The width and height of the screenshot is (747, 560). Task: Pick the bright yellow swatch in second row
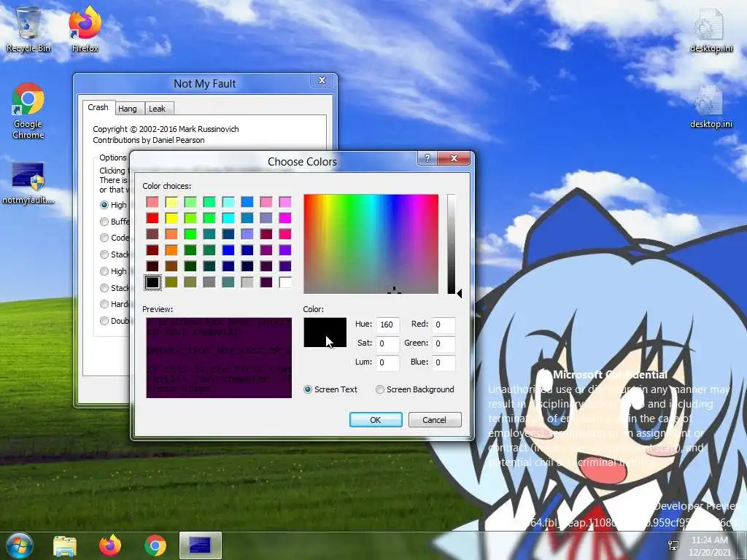point(171,218)
